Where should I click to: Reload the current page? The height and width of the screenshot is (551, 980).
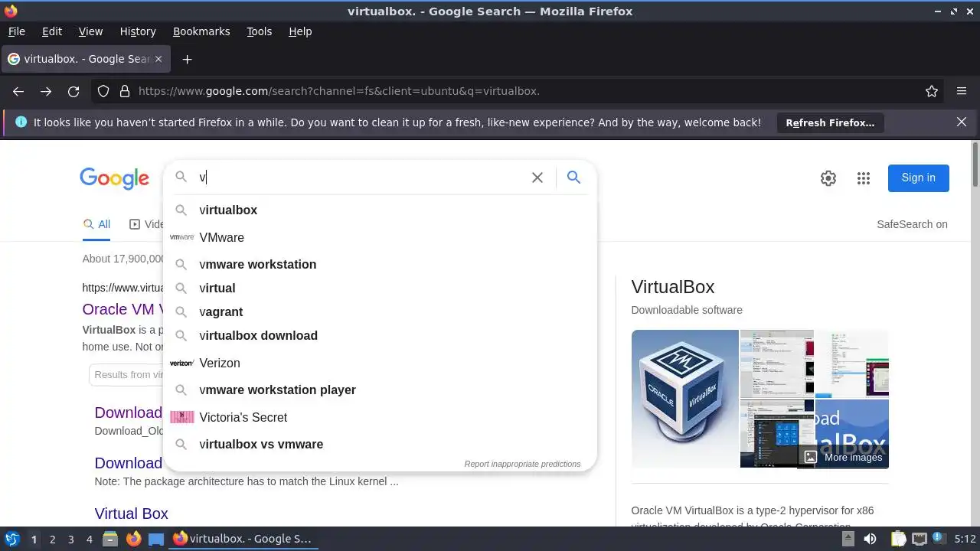pos(73,91)
